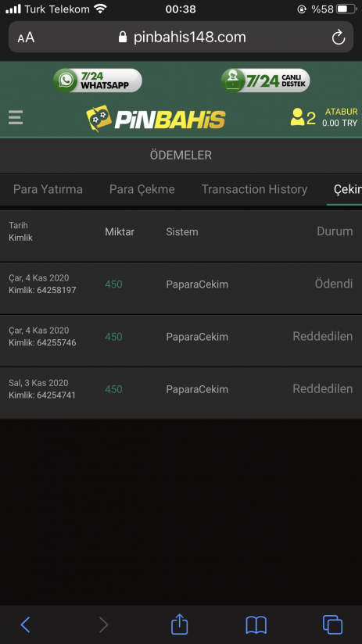This screenshot has height=644, width=362.
Task: Open the Transaction History tab
Action: (254, 189)
